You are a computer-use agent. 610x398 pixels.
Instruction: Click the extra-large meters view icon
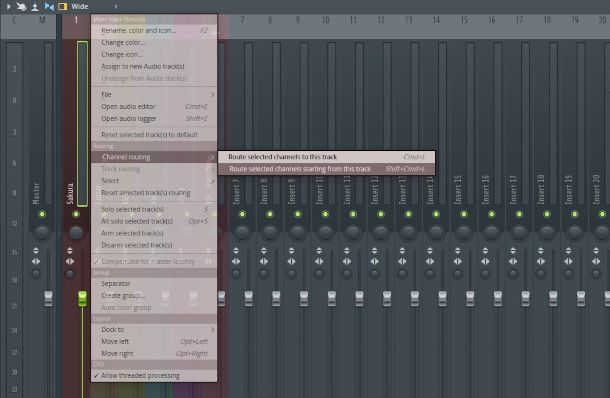tap(35, 6)
